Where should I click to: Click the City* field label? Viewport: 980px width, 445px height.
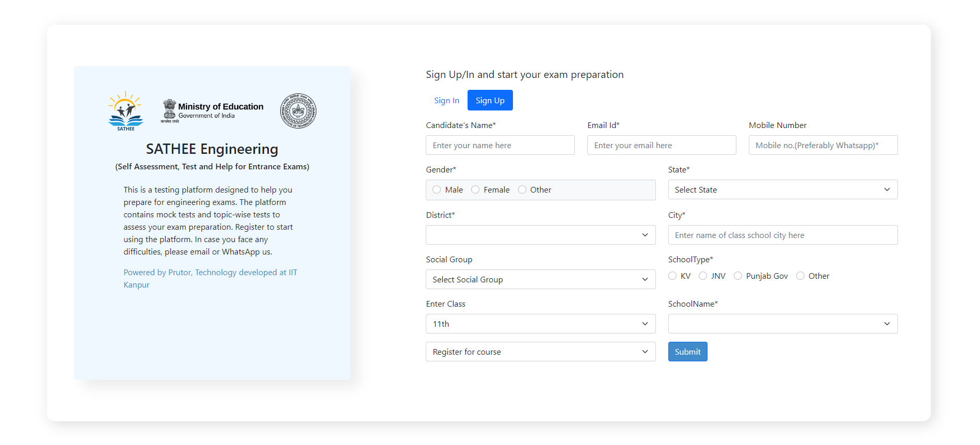[x=677, y=215]
